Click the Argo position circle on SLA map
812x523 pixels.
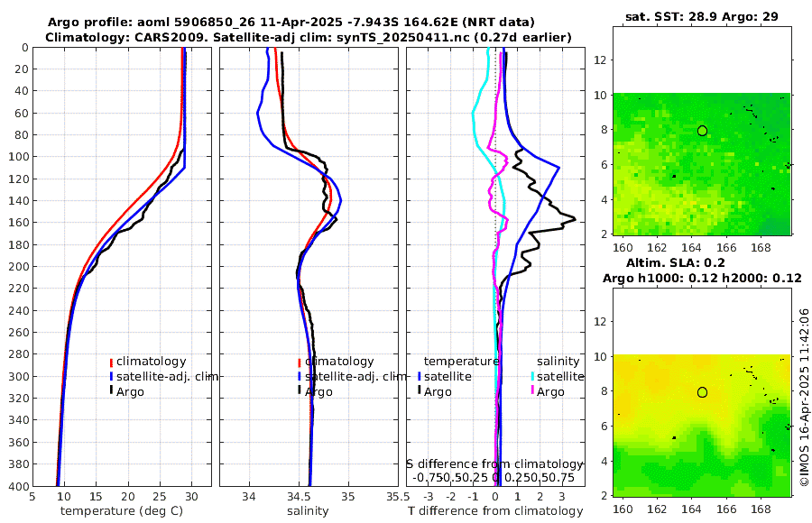(702, 392)
